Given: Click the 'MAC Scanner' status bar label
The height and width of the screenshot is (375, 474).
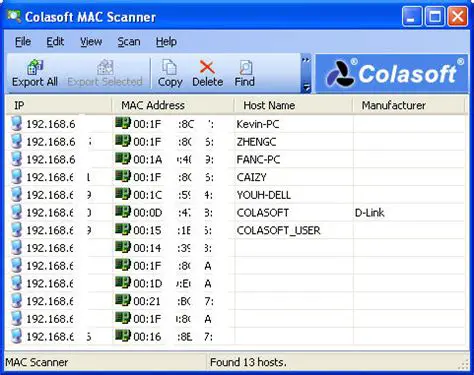Looking at the screenshot, I should pos(37,362).
